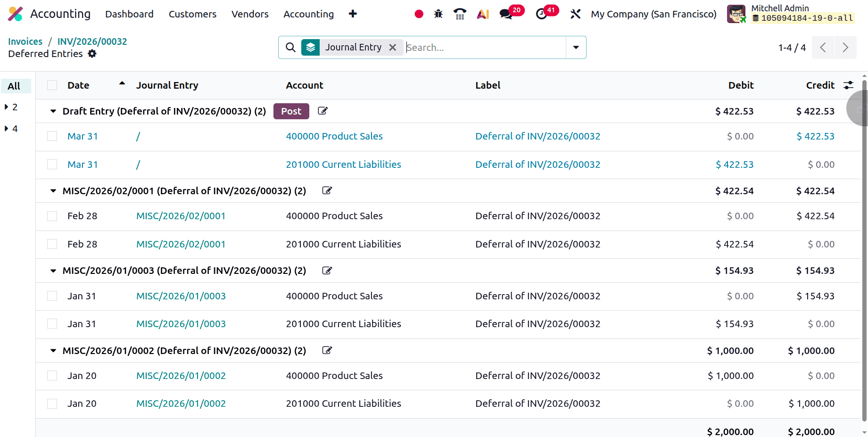The height and width of the screenshot is (437, 868).
Task: Open activities using the clock icon
Action: (541, 14)
